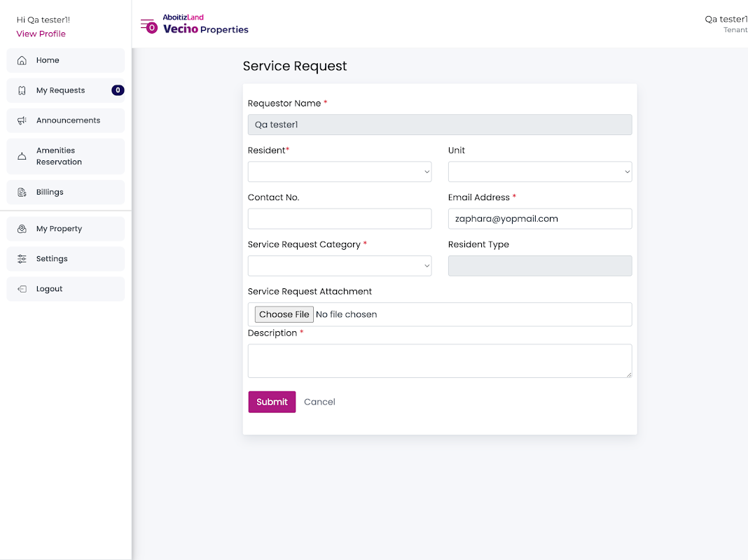Open Amenities Reservation menu item
The image size is (748, 560).
click(x=66, y=156)
